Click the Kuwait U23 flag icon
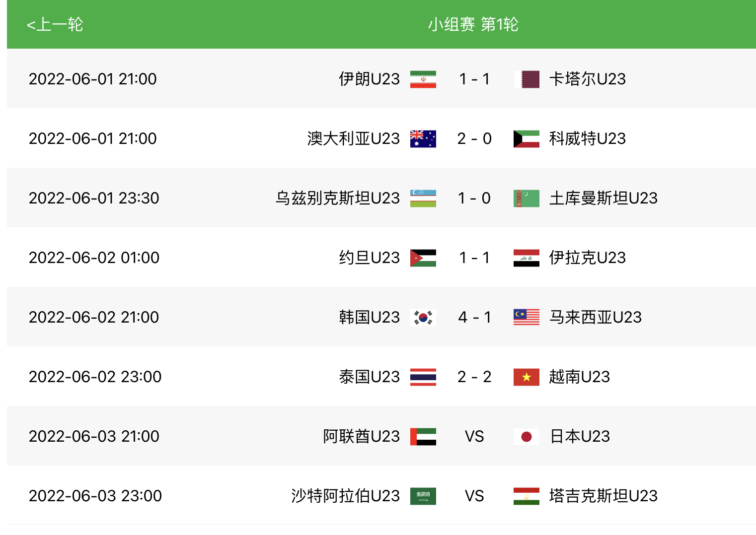 pos(526,138)
